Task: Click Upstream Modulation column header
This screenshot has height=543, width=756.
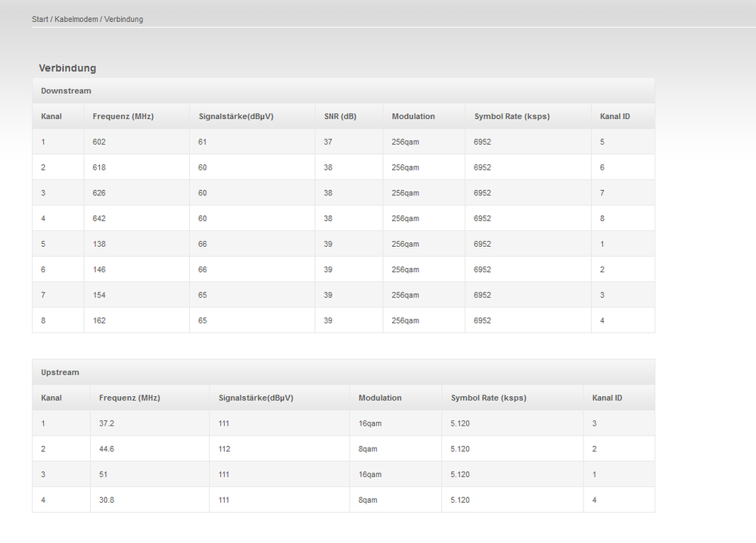Action: (380, 398)
